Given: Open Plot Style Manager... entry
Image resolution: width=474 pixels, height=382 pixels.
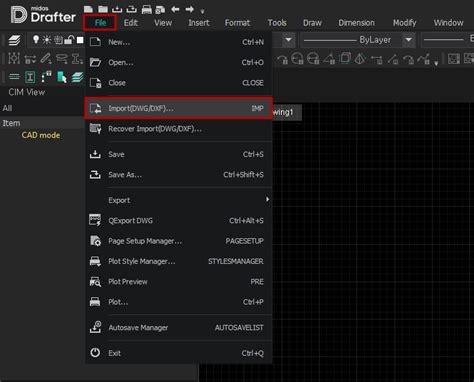Looking at the screenshot, I should pos(179,261).
